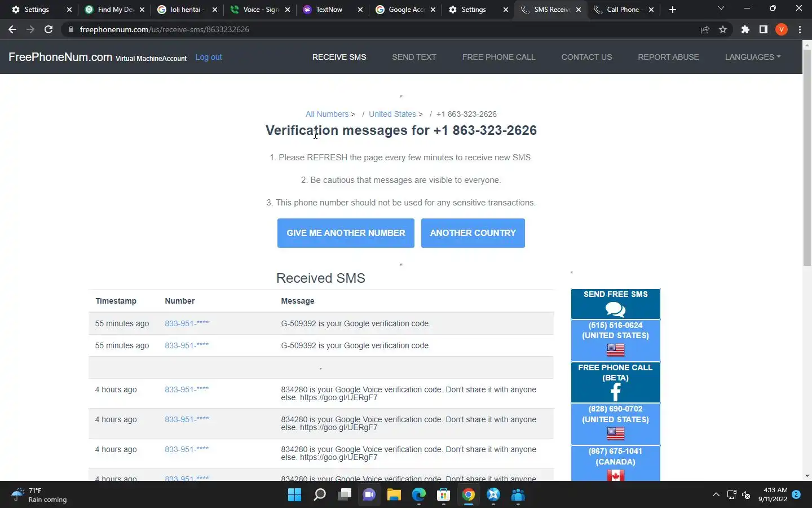Open CONTACT US in the navigation menu
The image size is (812, 508).
tap(586, 57)
